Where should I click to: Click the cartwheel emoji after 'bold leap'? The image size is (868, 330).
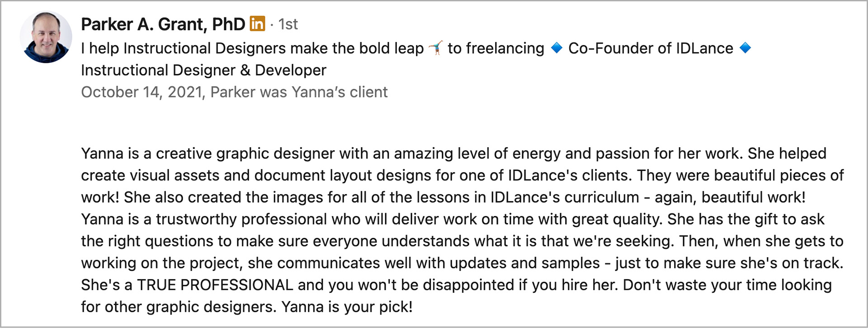click(x=436, y=48)
